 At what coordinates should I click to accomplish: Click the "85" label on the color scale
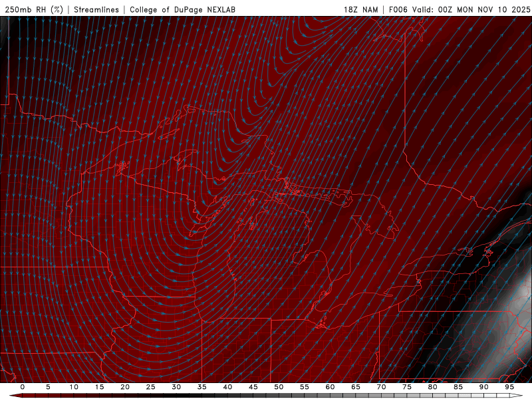(x=458, y=387)
